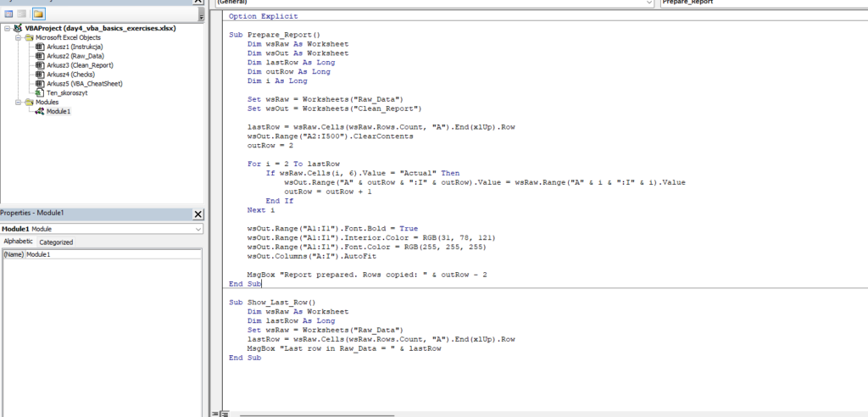This screenshot has height=417, width=868.
Task: Toggle Folders view in Project Explorer
Action: 38,14
